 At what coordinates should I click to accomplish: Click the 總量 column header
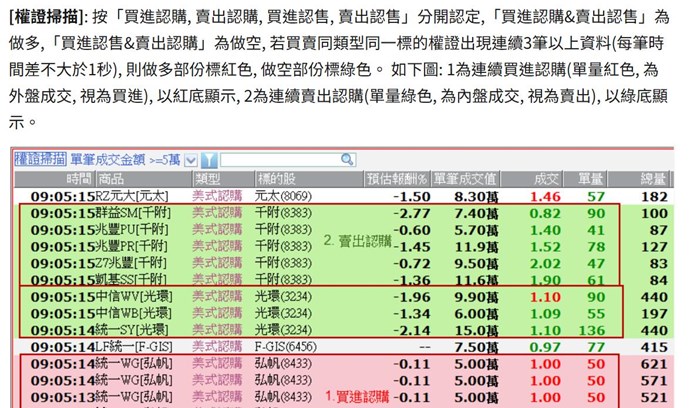[x=639, y=179]
